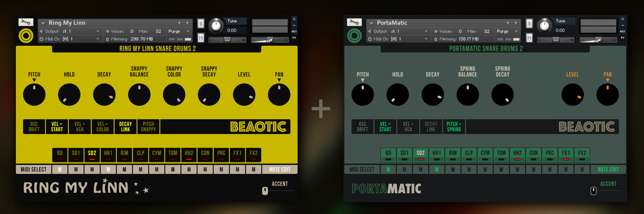Click the pan slider in PortaMatic header
Screen dimensions: 644x214
(x=556, y=39)
